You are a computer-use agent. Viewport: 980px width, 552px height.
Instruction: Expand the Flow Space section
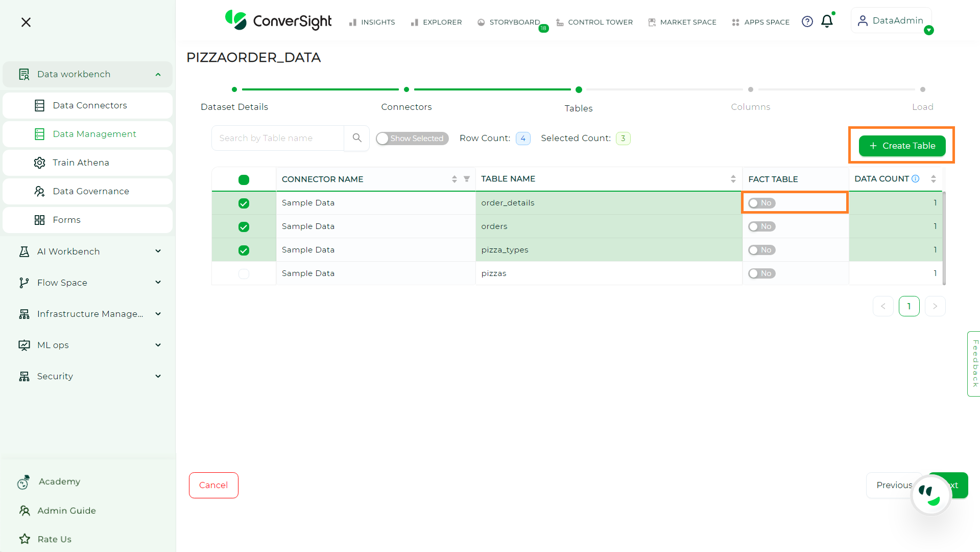(x=158, y=282)
